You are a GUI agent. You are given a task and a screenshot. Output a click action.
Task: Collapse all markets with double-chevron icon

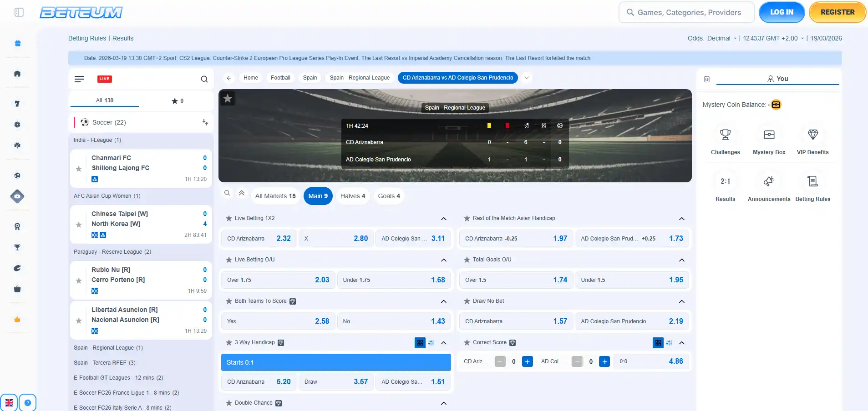pos(242,193)
